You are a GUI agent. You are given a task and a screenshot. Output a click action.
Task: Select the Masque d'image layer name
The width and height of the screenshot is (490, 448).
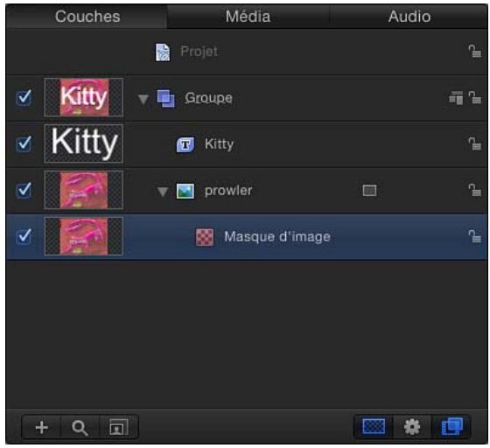pyautogui.click(x=277, y=237)
